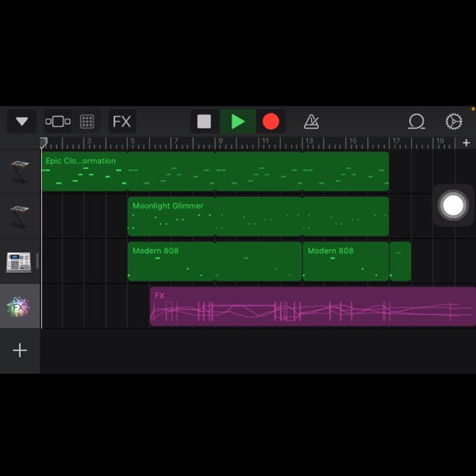Open the navigation down-arrow menu
The width and height of the screenshot is (476, 476).
22,121
